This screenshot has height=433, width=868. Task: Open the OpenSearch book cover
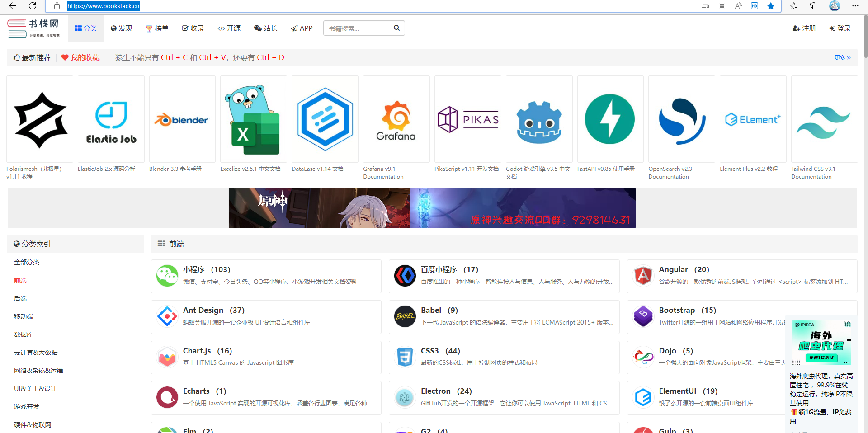(682, 119)
